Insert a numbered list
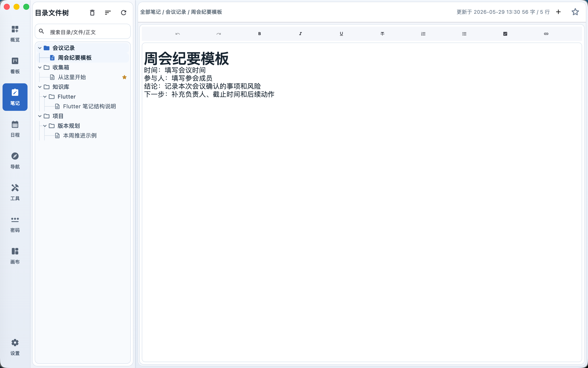This screenshot has height=368, width=588. [423, 34]
